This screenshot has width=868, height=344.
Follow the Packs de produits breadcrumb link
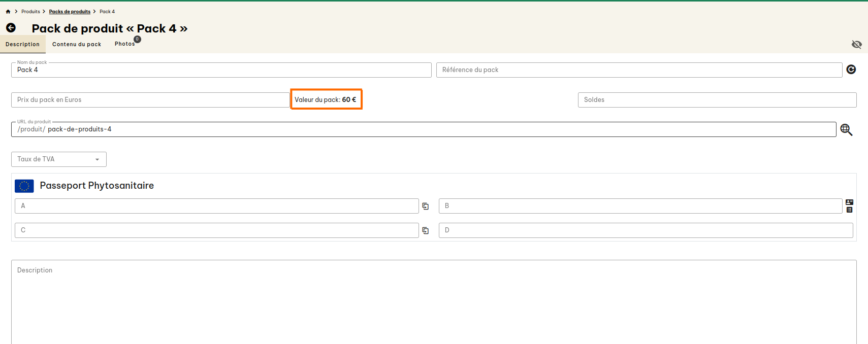click(70, 12)
